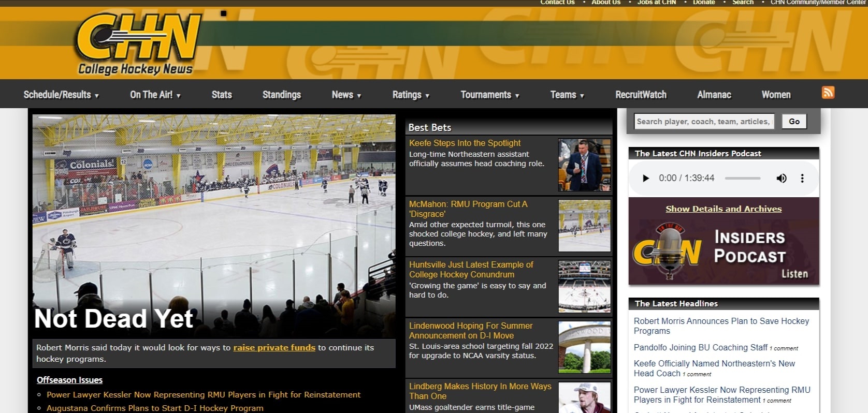Click the podcast time display 0:00 / 1:39:44

click(x=686, y=178)
